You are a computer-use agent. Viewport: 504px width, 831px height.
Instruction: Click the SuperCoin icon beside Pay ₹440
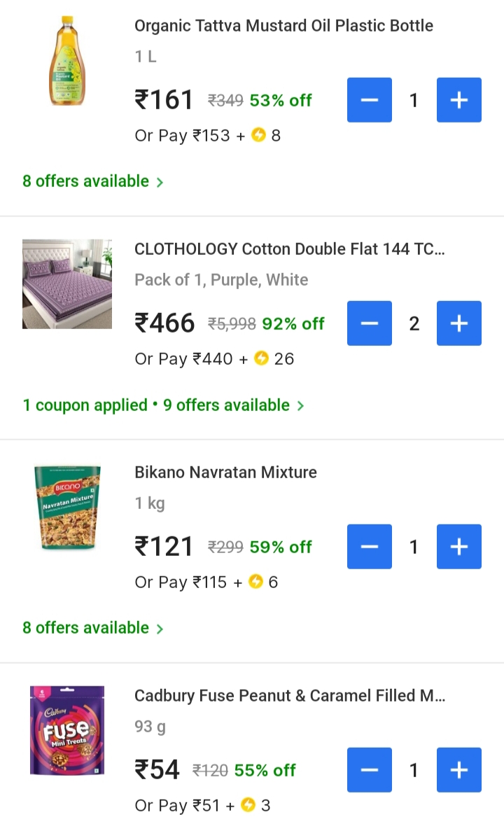[261, 359]
